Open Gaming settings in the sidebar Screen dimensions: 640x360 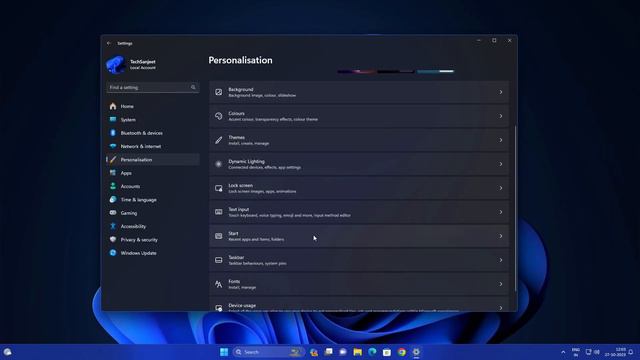coord(153,213)
